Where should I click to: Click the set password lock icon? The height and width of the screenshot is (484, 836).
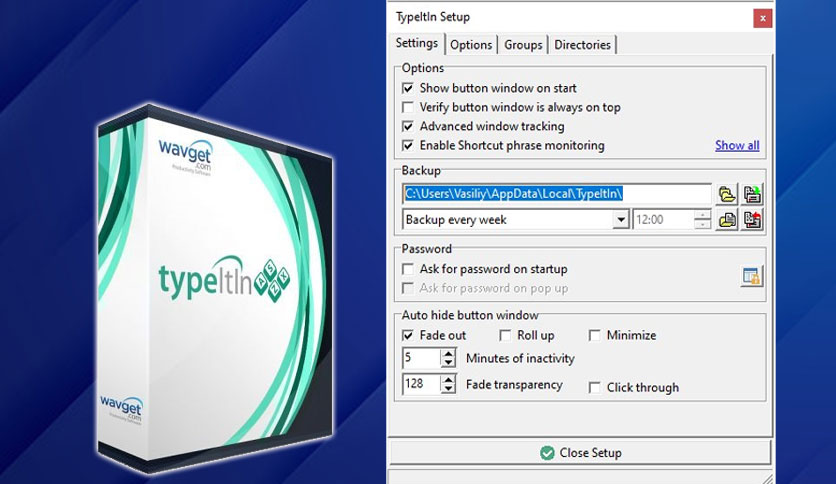tap(752, 276)
